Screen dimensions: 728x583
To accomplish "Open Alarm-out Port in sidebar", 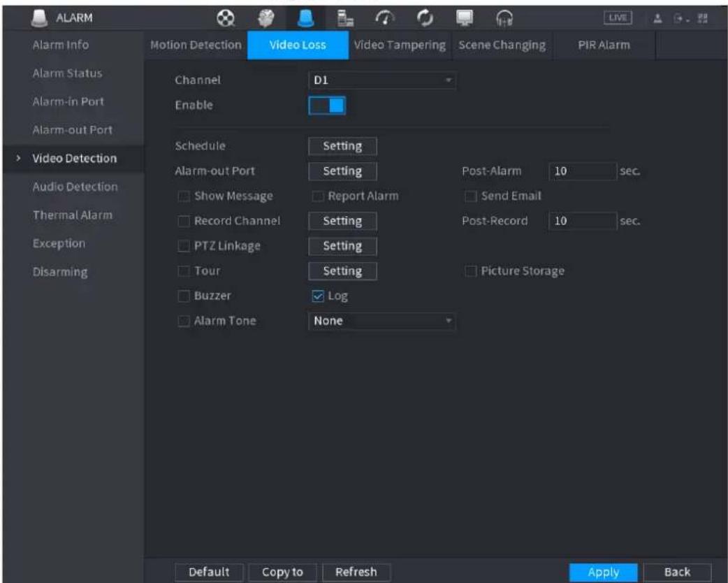I will (x=73, y=130).
